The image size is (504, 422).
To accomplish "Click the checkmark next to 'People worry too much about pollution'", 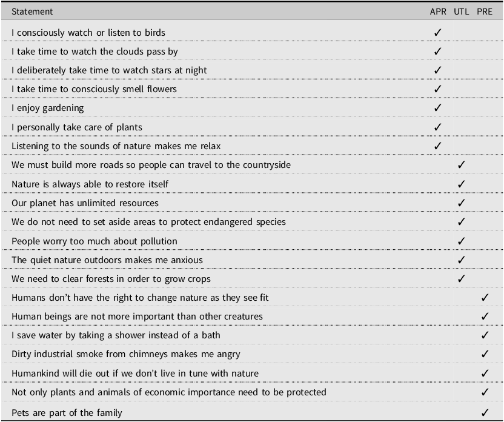I will (x=461, y=241).
